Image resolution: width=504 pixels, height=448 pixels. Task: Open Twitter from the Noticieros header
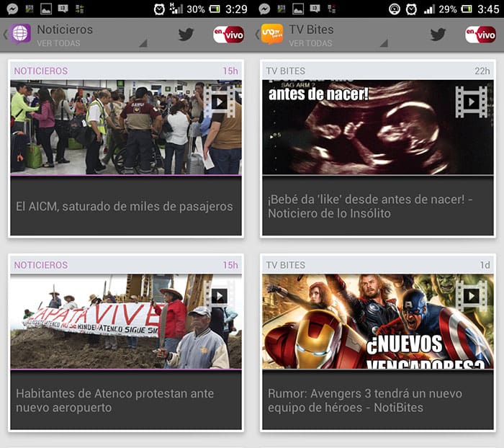point(186,34)
